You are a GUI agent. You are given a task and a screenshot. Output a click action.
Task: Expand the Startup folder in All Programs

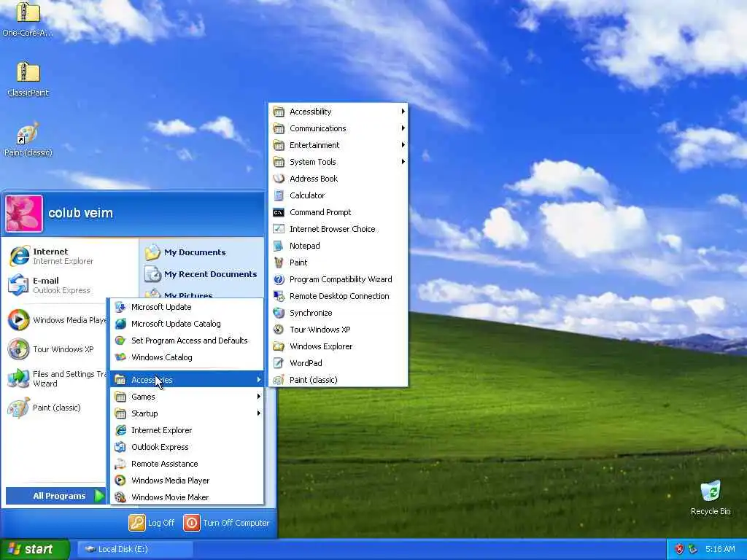(187, 413)
